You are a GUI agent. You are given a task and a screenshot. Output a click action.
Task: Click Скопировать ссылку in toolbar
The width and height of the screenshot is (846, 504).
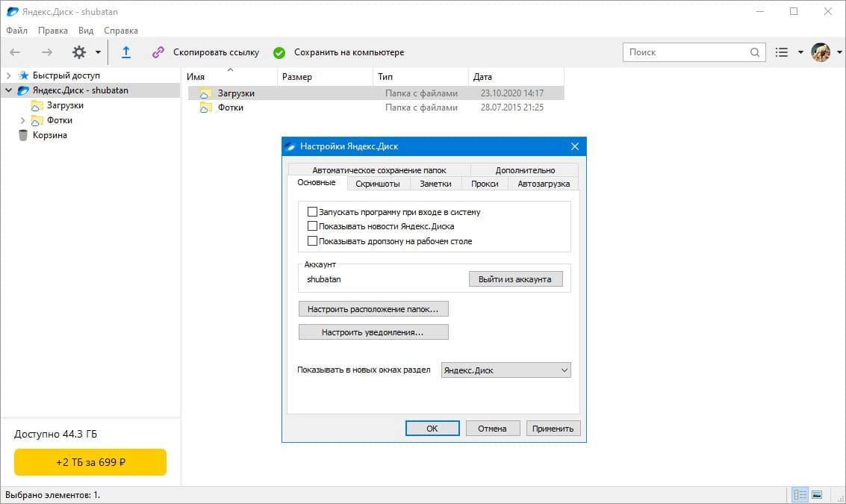click(216, 52)
